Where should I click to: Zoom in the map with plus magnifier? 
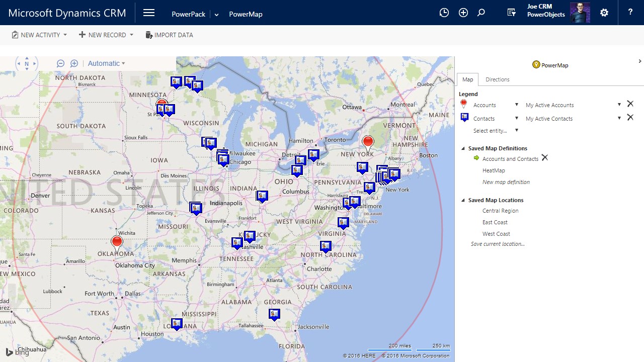point(74,63)
